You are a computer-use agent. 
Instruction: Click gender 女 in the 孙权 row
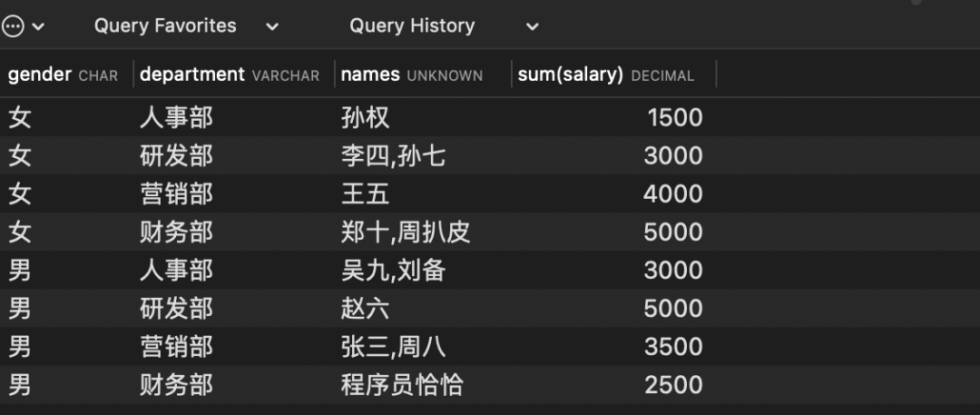pos(19,118)
